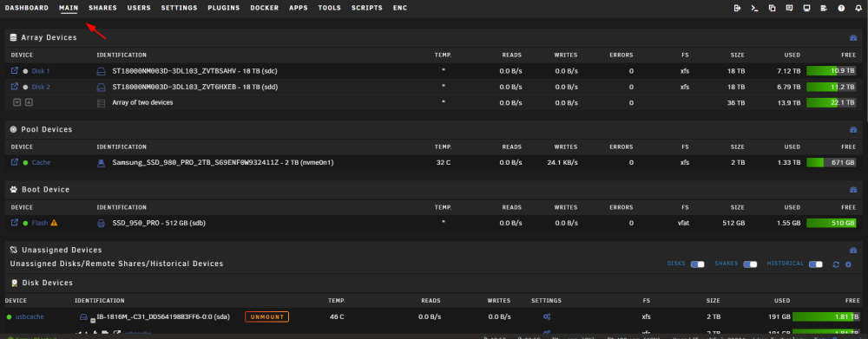Click the gauge icon in Pool Devices header

coord(853,129)
